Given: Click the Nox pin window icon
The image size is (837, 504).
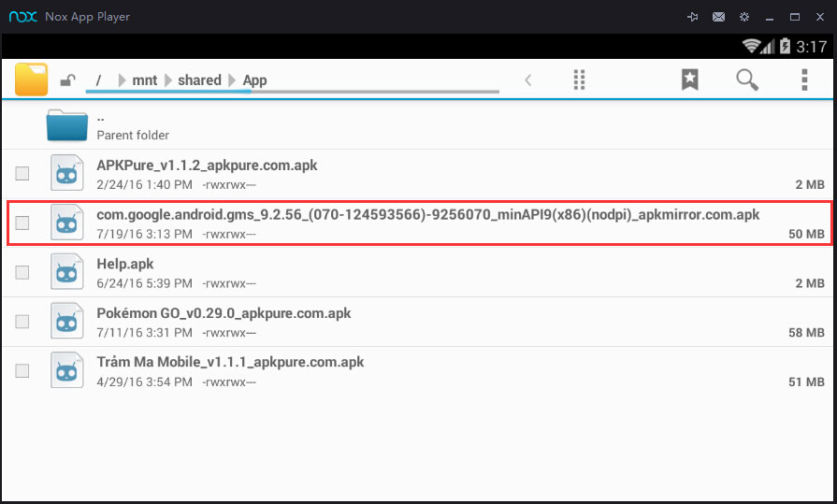Looking at the screenshot, I should pyautogui.click(x=692, y=17).
